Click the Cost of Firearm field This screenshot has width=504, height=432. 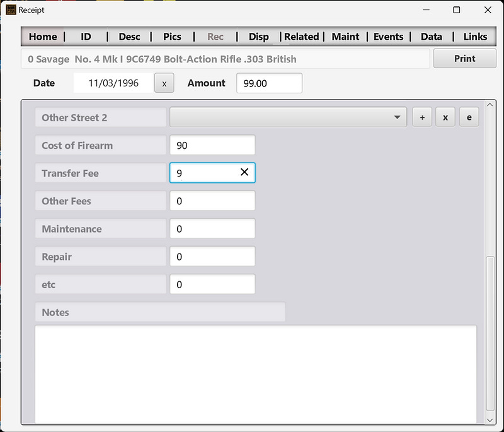212,145
